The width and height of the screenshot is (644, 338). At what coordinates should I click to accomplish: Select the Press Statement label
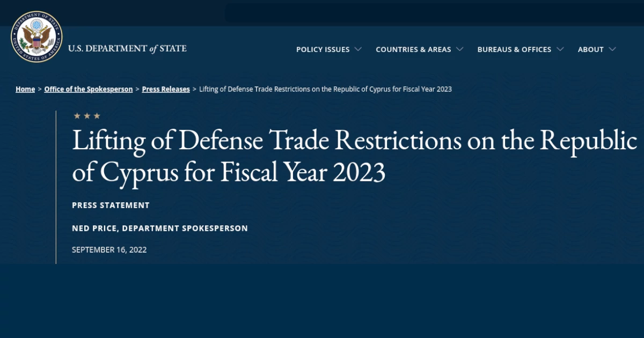[111, 205]
